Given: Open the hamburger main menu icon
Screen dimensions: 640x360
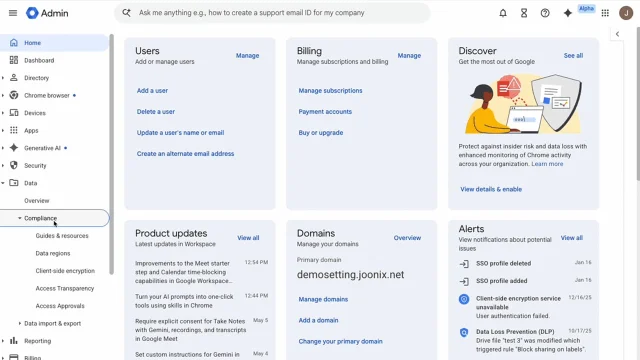Looking at the screenshot, I should [13, 13].
